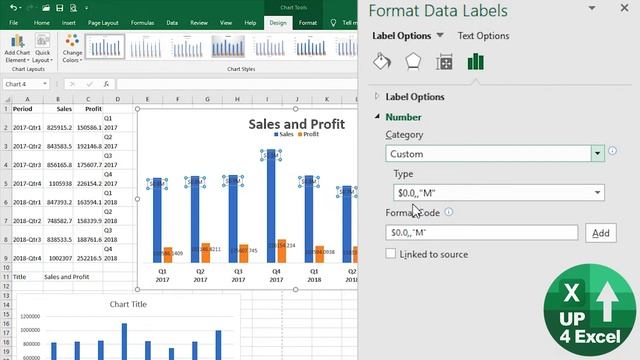Click the info icon beside Category dropdown
640x360 pixels.
tap(612, 151)
